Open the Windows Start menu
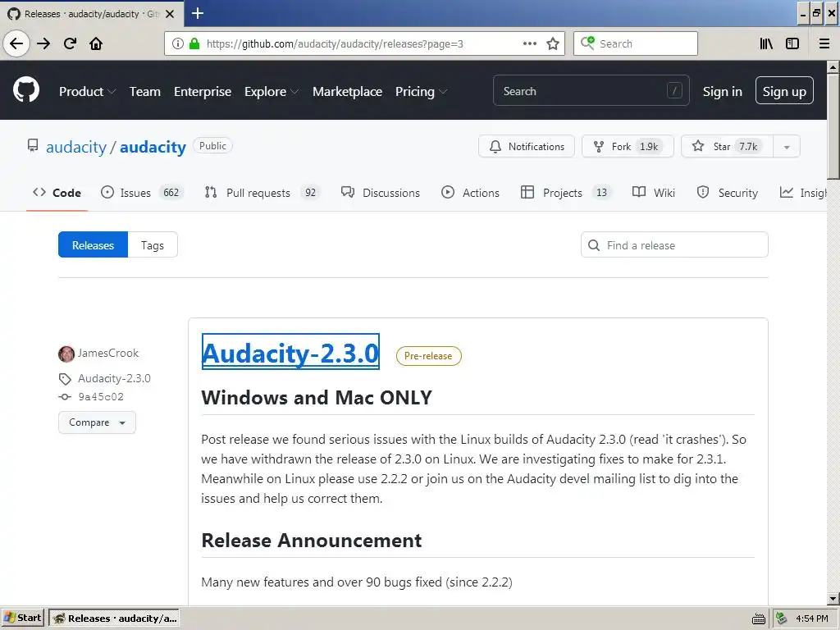Image resolution: width=840 pixels, height=630 pixels. (x=23, y=618)
